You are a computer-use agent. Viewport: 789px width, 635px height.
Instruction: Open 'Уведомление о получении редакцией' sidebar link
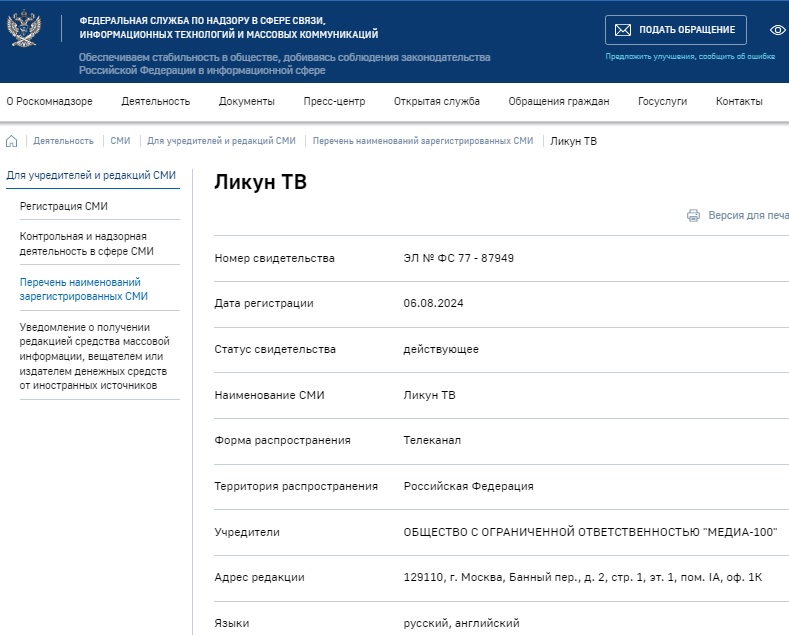click(x=95, y=356)
